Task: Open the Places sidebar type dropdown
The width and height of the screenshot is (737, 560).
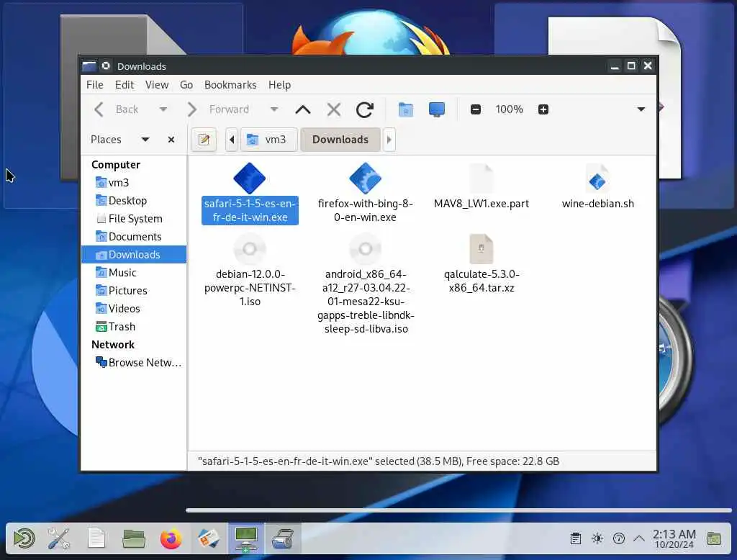Action: point(145,140)
